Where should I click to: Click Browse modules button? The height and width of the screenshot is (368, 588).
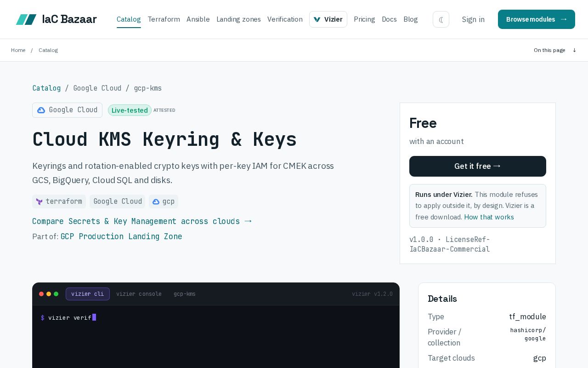click(x=537, y=19)
